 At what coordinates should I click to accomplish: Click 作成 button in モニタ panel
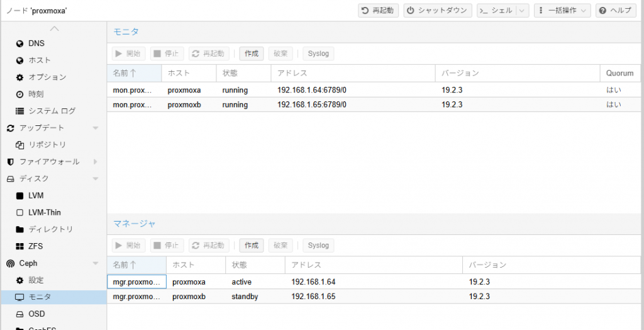click(x=251, y=54)
